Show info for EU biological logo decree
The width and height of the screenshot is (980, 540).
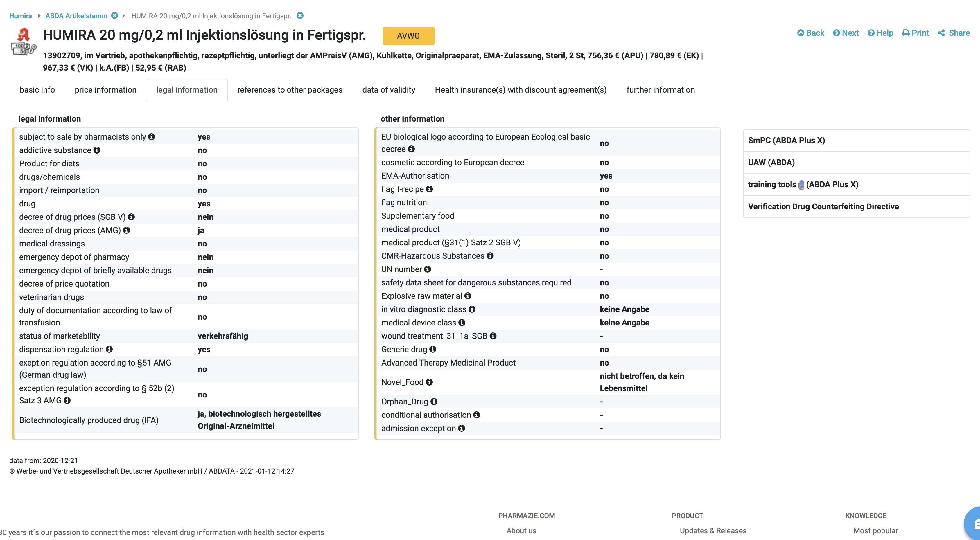click(x=411, y=149)
